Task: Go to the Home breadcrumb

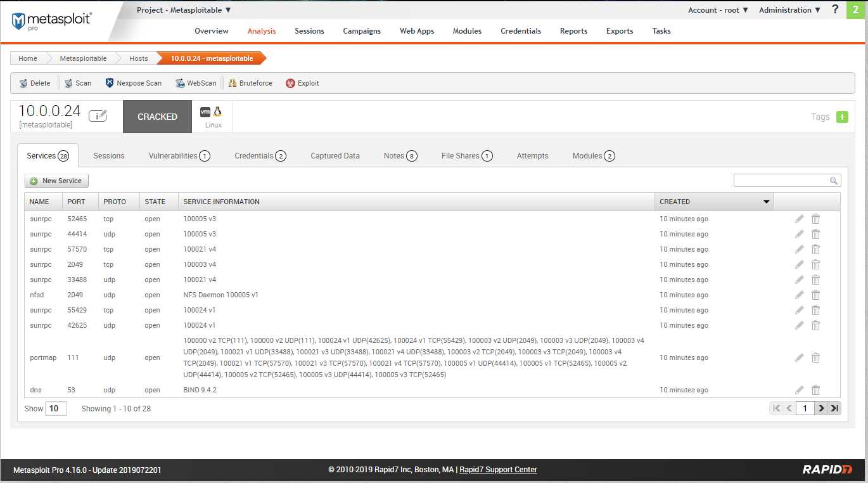Action: [27, 58]
